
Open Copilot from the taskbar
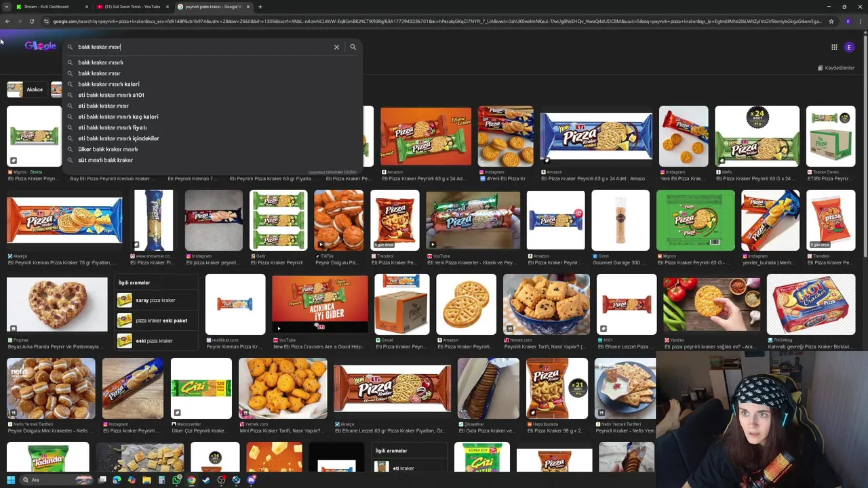132,480
